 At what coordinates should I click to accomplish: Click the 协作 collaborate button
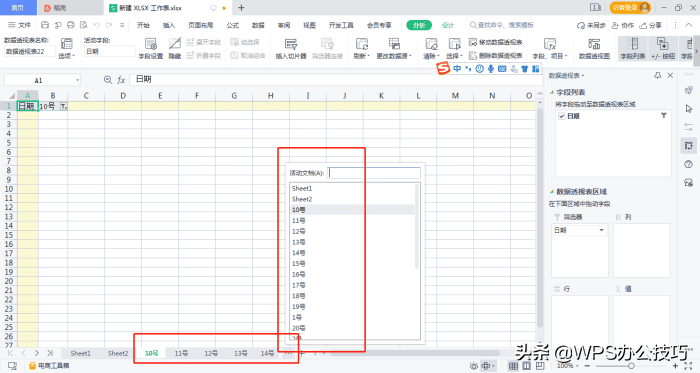622,25
